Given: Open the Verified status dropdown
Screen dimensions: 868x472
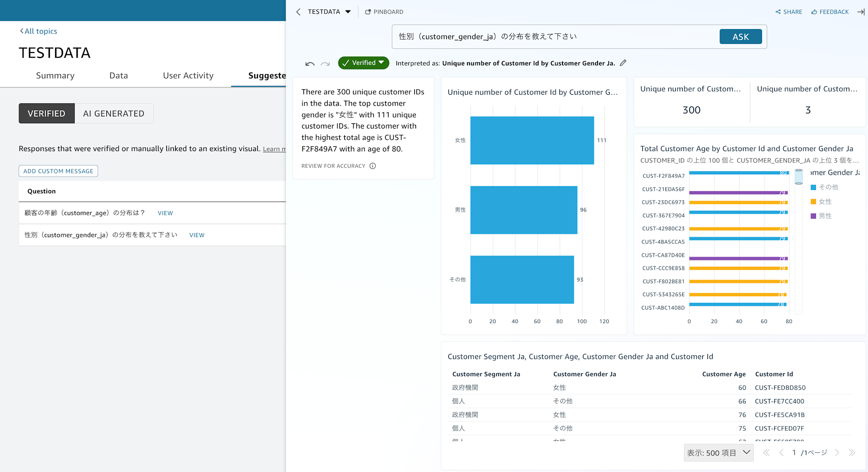Looking at the screenshot, I should [363, 63].
